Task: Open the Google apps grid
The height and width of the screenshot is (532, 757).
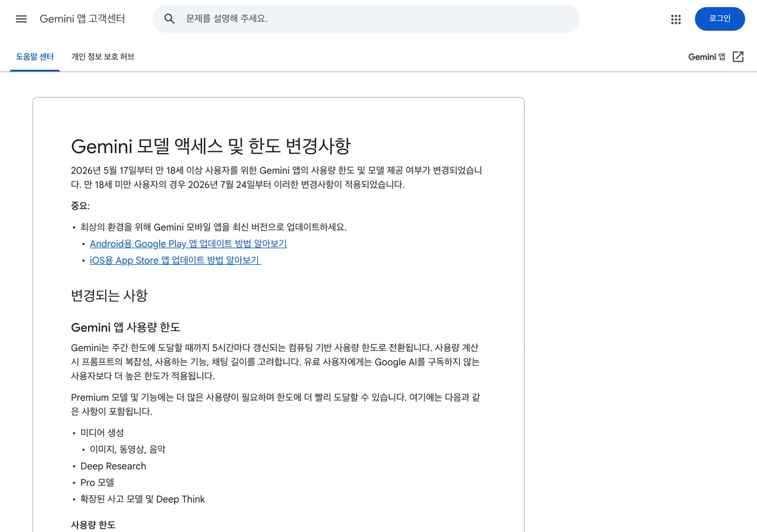Action: click(676, 19)
